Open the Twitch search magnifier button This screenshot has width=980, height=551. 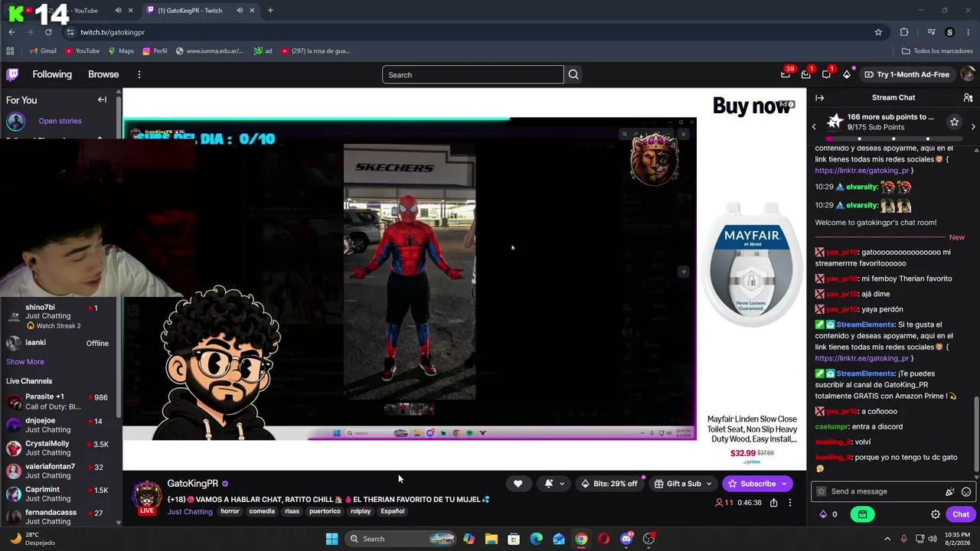pos(573,75)
